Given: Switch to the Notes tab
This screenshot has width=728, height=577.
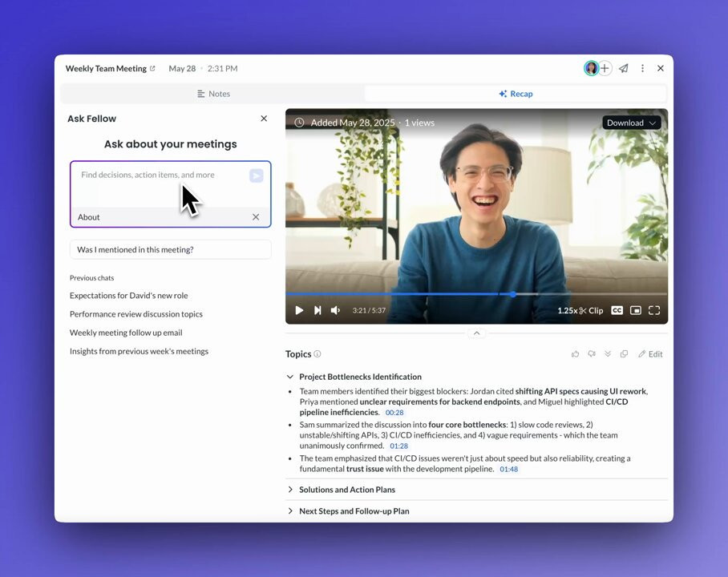Looking at the screenshot, I should click(213, 94).
